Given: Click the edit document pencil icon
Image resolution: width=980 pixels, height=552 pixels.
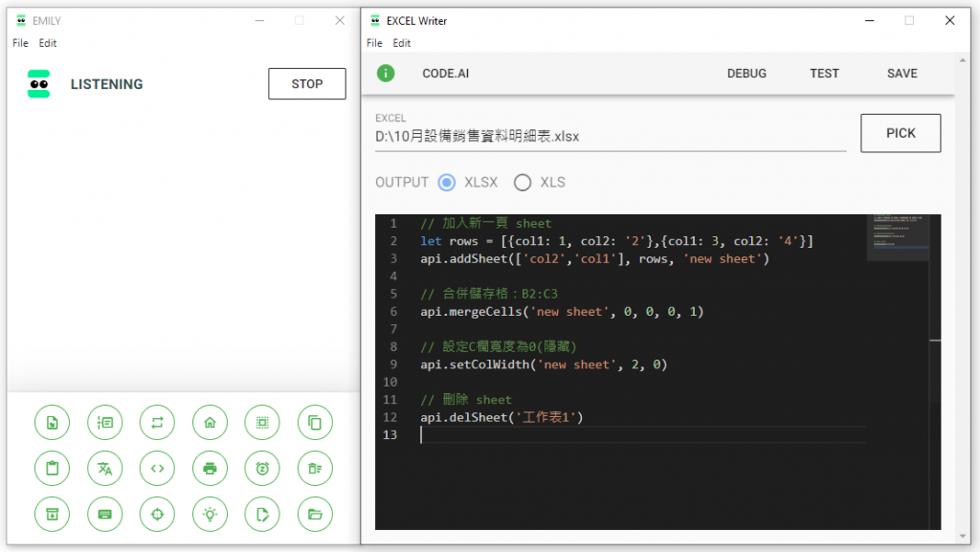Looking at the screenshot, I should [262, 514].
